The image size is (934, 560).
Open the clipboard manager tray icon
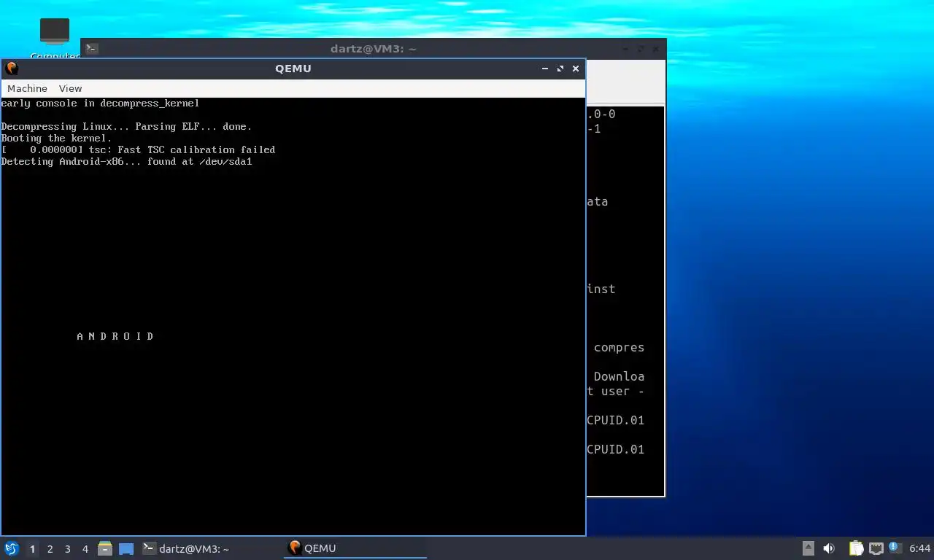coord(856,548)
